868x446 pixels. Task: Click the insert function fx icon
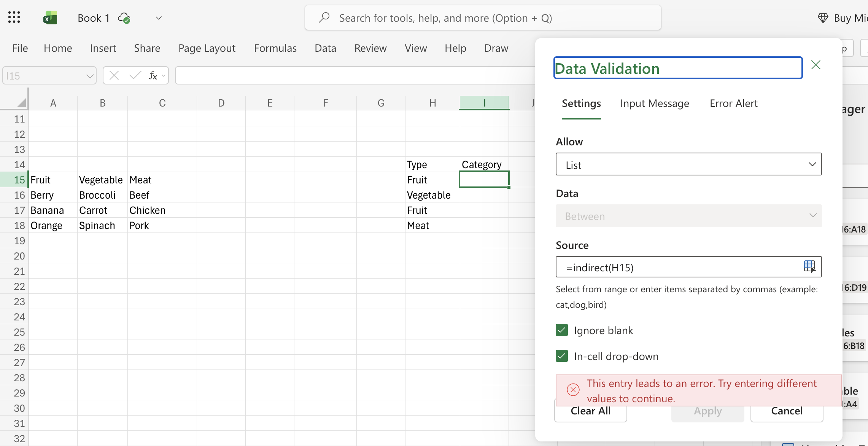[153, 75]
